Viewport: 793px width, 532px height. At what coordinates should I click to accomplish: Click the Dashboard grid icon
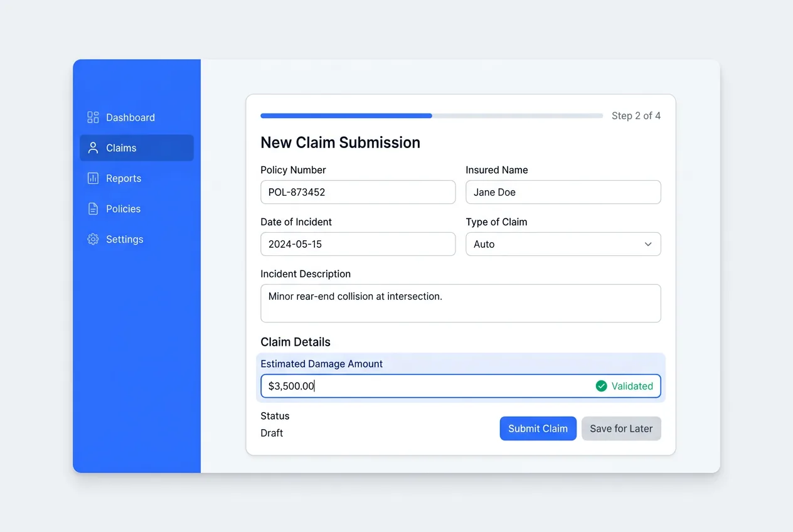[92, 117]
